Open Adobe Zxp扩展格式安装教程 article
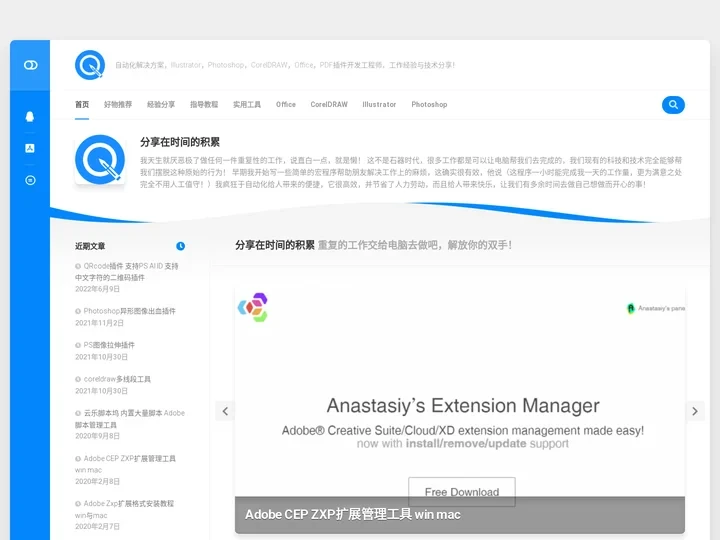This screenshot has height=540, width=720. [x=124, y=509]
